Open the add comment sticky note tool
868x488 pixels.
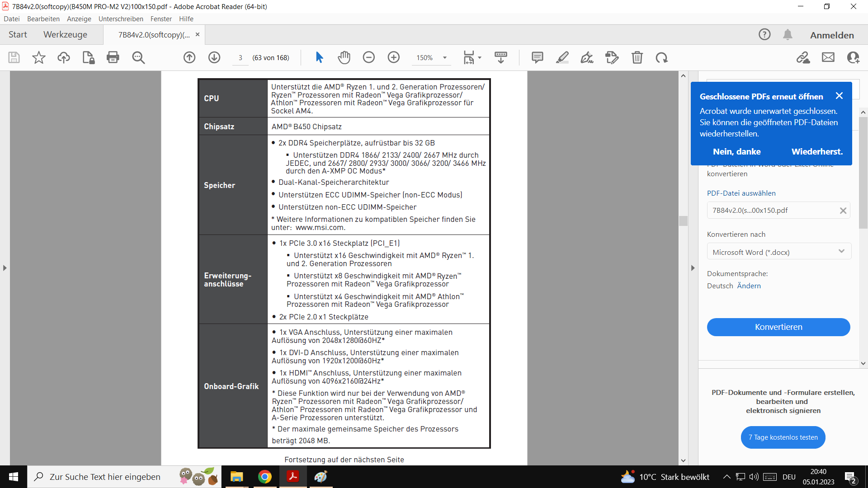pos(537,57)
